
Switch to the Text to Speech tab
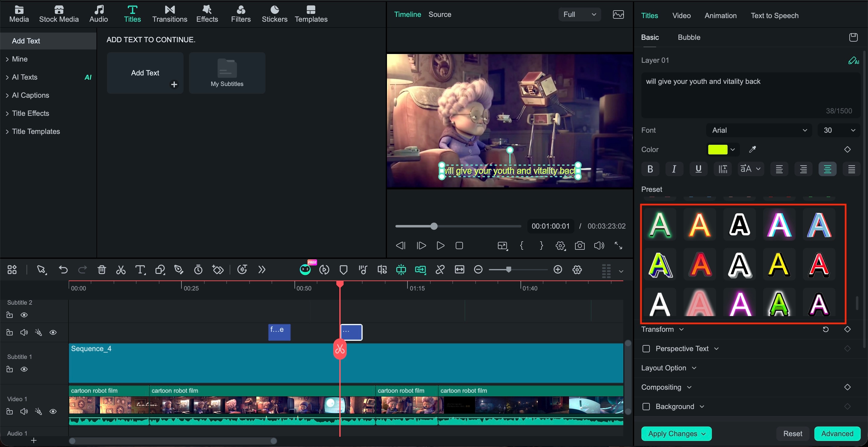pos(774,15)
